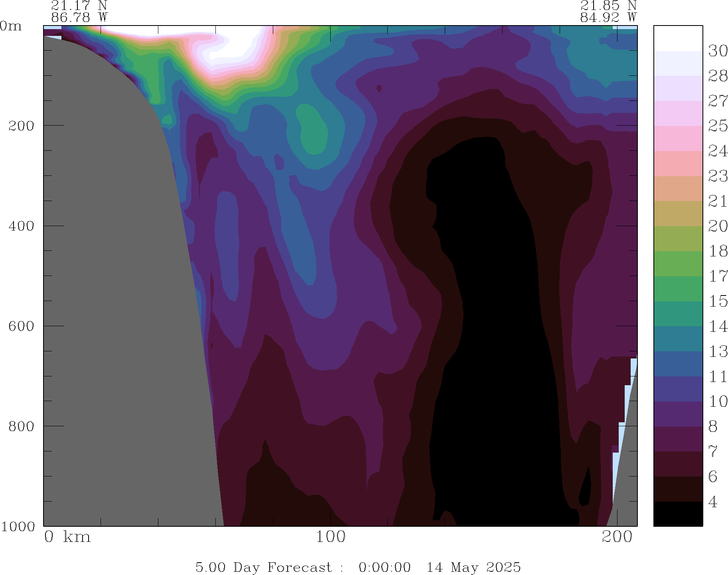This screenshot has height=575, width=728.
Task: Click the '100' distance axis label
Action: pyautogui.click(x=331, y=537)
